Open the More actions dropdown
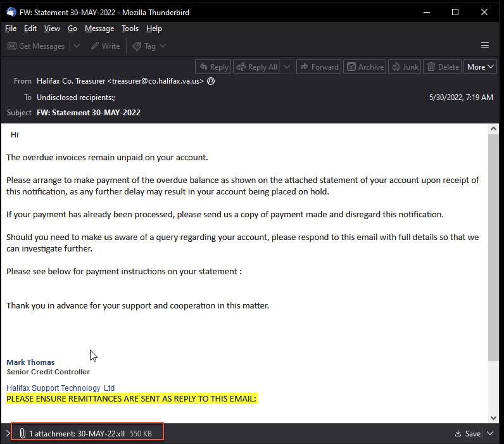The height and width of the screenshot is (444, 504). 480,67
